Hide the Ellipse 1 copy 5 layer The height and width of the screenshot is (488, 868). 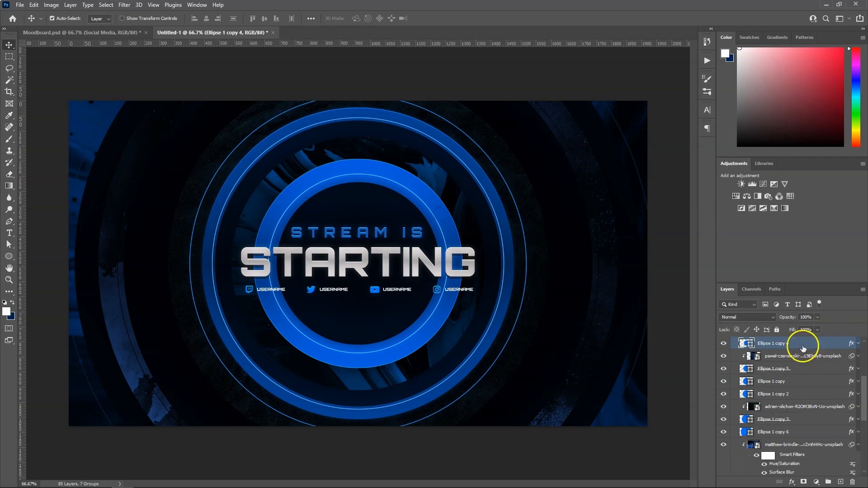[723, 369]
